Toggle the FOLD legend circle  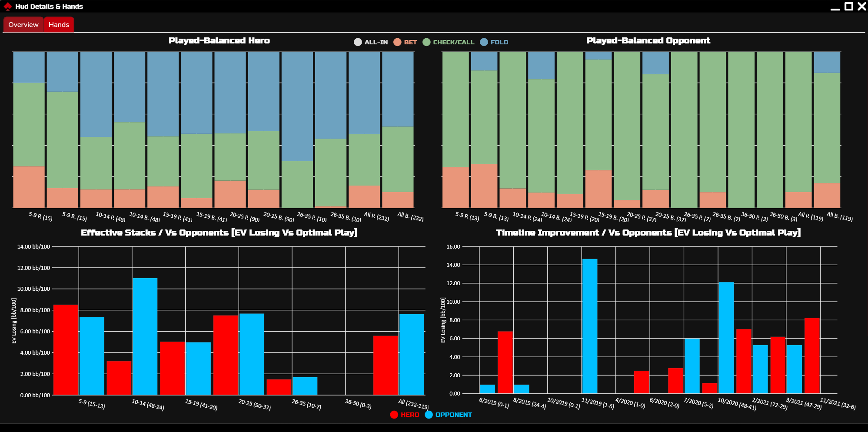click(484, 42)
